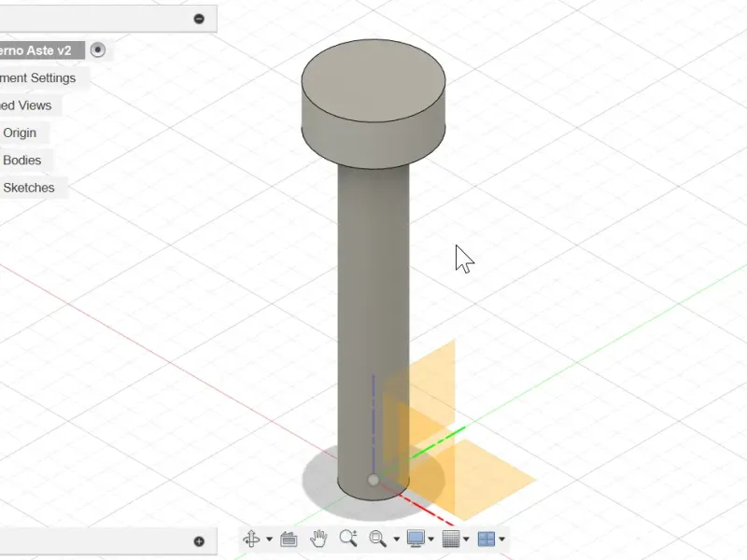The image size is (747, 560).
Task: Open Document Settings in the browser tree
Action: [37, 77]
